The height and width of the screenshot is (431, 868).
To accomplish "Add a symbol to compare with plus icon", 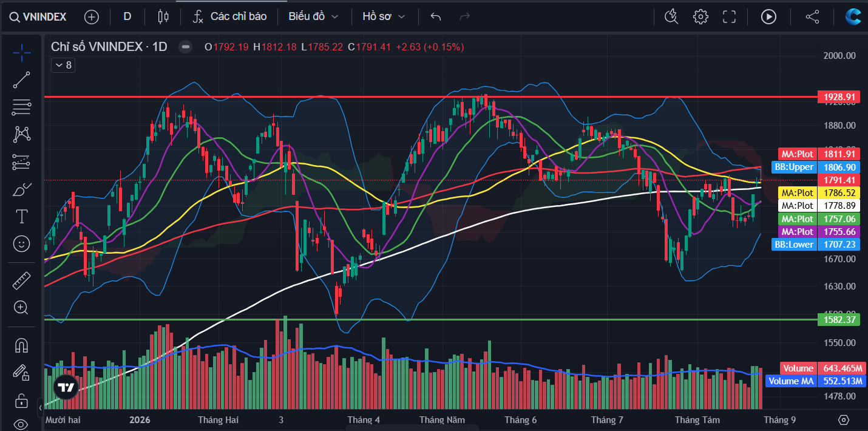I will [91, 16].
